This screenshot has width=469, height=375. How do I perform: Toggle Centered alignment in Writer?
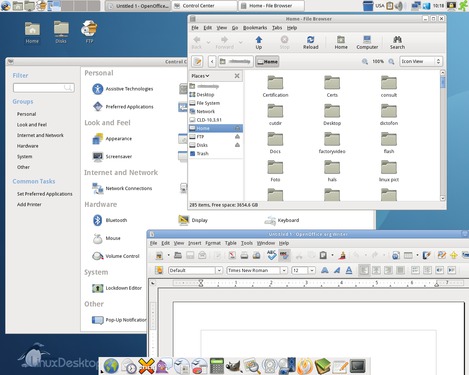[376, 270]
